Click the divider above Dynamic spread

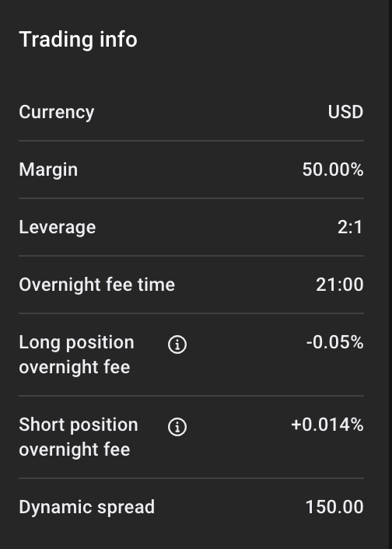191,478
